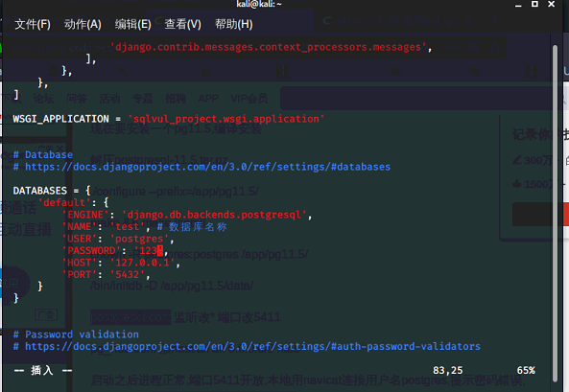Viewport: 569px width, 392px height.
Task: Click the 'sqlvul_project.wsgi.application' string
Action: click(x=226, y=119)
